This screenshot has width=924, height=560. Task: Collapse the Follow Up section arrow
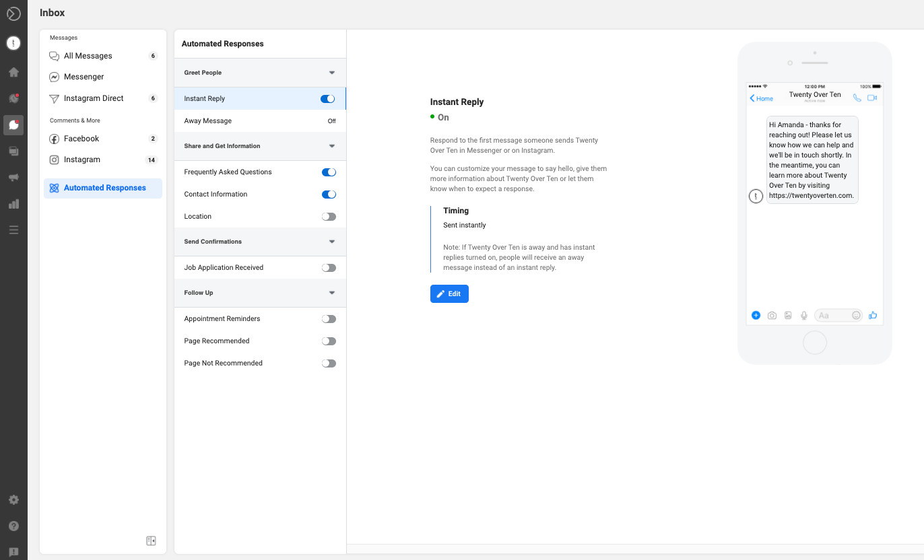tap(332, 293)
